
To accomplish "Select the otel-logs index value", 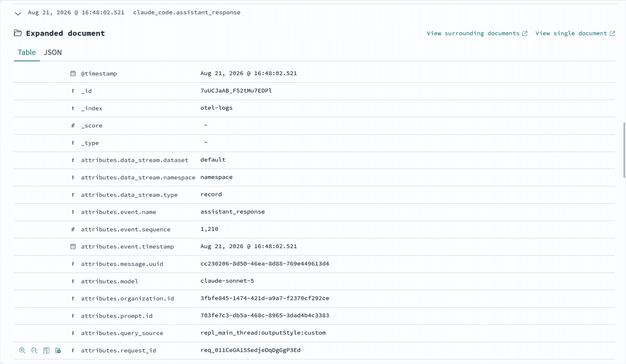I will (216, 108).
